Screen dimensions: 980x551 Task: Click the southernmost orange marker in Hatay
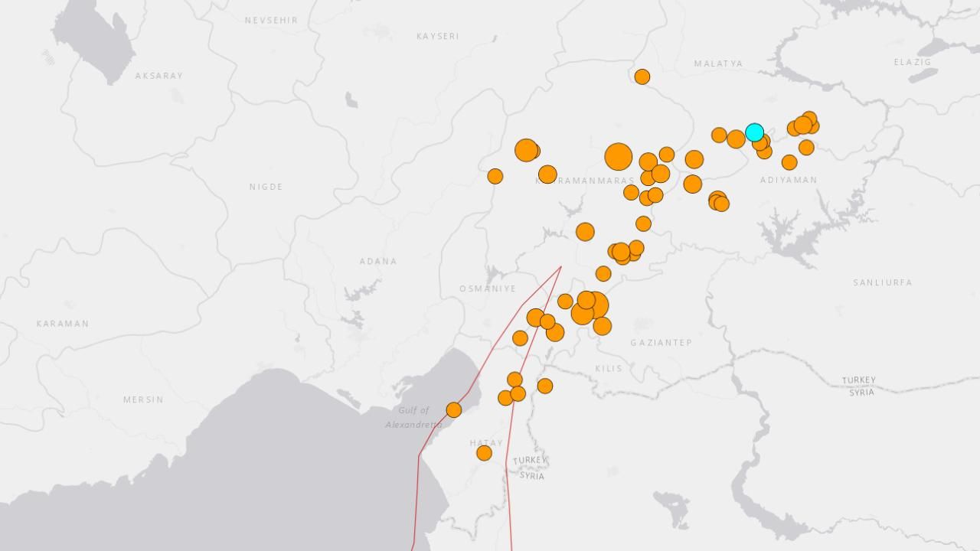[x=484, y=453]
